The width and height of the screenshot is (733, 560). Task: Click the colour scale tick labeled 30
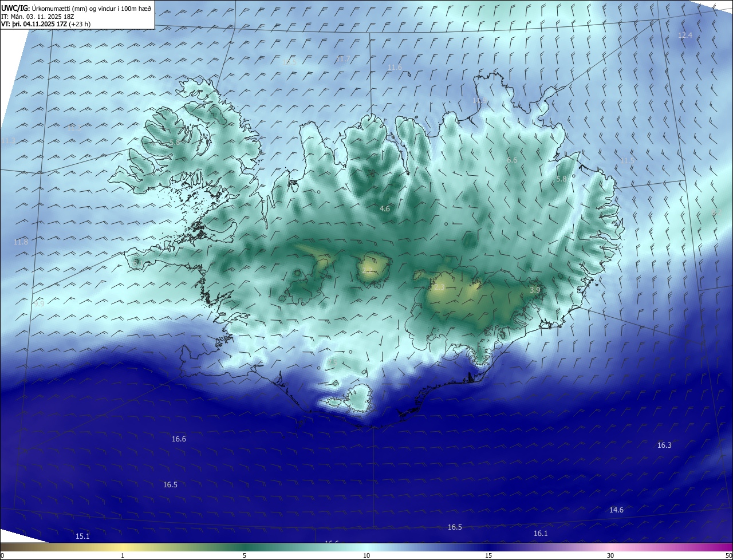[x=610, y=556]
